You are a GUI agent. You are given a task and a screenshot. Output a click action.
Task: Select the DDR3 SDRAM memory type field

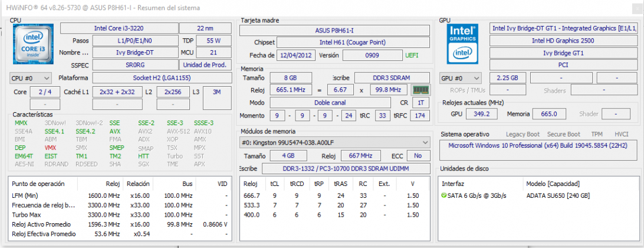[392, 78]
